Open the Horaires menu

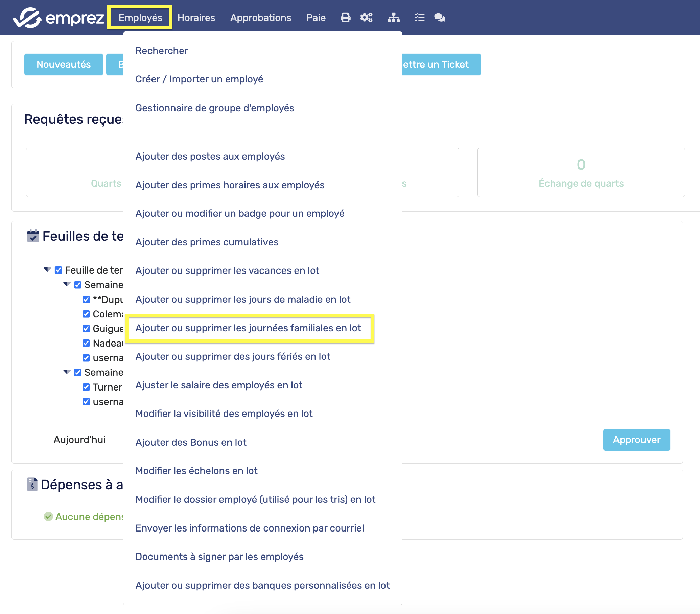click(x=196, y=18)
